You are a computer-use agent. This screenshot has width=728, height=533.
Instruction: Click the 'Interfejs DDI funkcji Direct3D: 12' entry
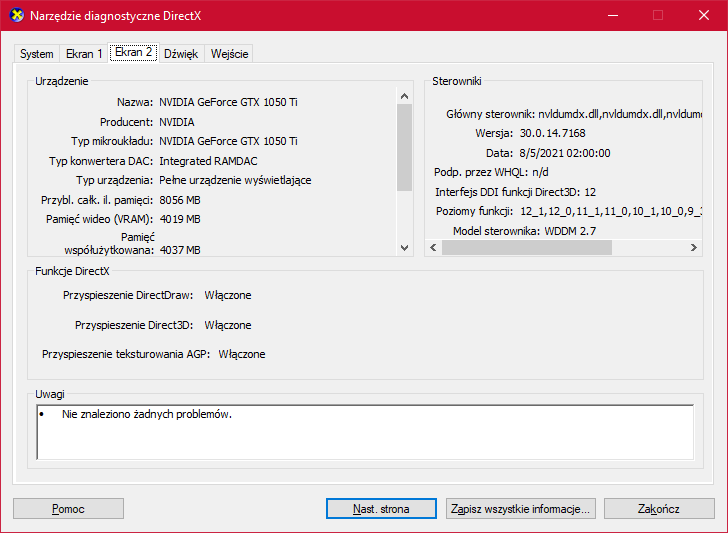[x=515, y=192]
